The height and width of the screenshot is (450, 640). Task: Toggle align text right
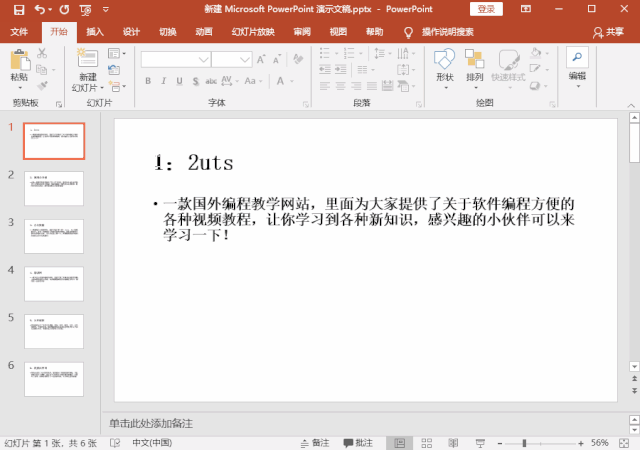pyautogui.click(x=356, y=86)
